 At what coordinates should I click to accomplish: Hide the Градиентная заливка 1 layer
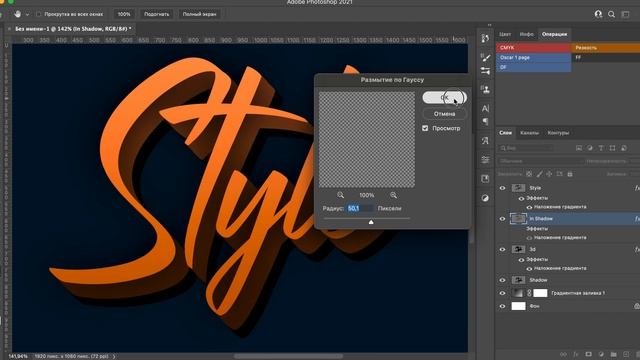click(x=502, y=293)
